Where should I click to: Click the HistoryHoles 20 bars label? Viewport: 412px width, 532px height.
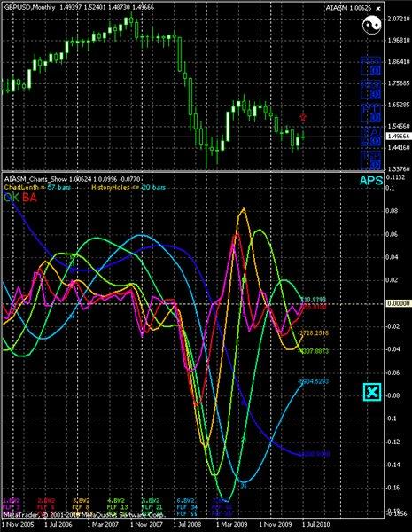pyautogui.click(x=128, y=187)
